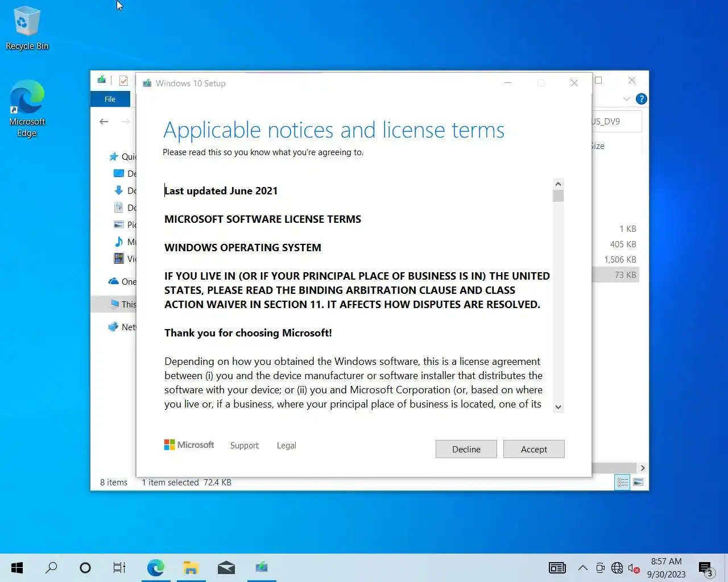Click Explorer horizontal scrollbar right arrow
This screenshot has height=582, width=728.
tap(643, 468)
